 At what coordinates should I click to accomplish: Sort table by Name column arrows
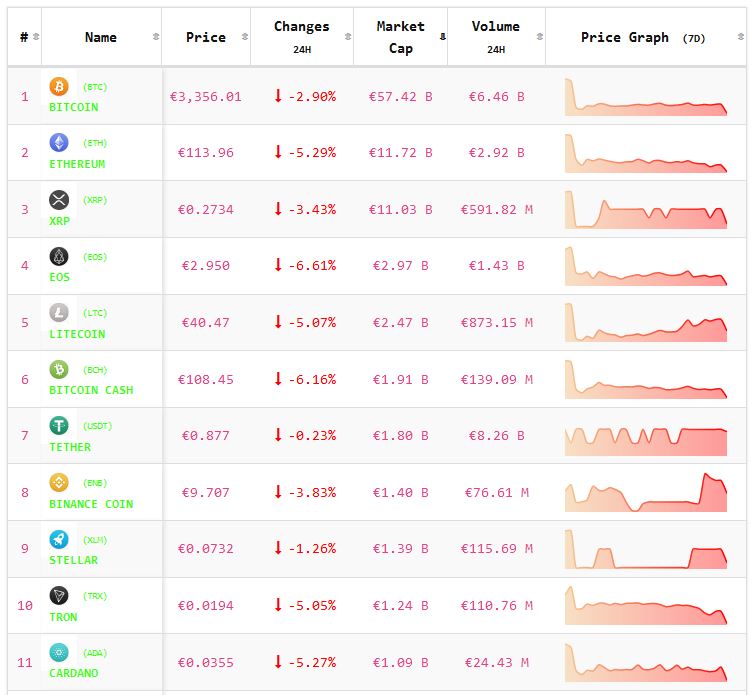coord(155,37)
